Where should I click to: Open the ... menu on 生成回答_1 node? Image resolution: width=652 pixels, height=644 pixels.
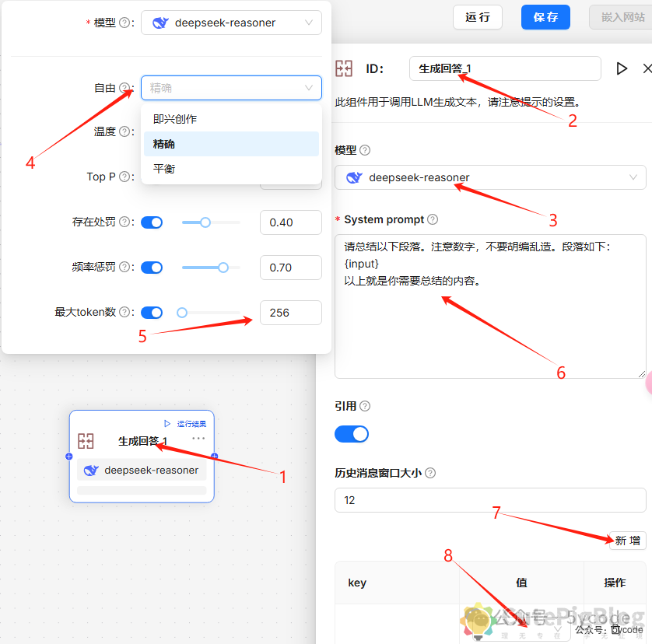click(x=198, y=439)
